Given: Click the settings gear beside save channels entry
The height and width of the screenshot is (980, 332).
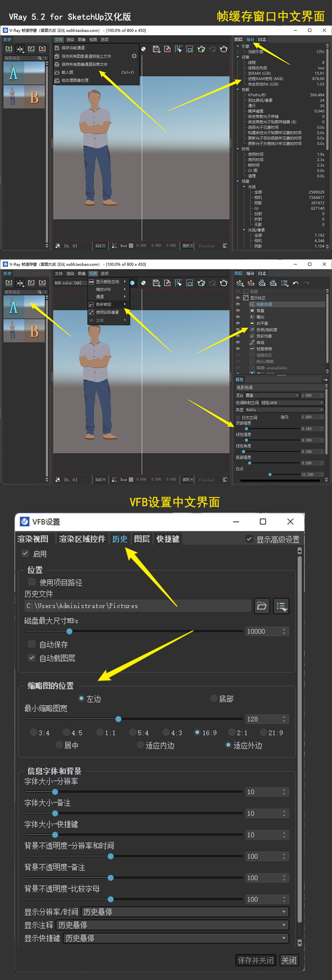Looking at the screenshot, I should [134, 56].
